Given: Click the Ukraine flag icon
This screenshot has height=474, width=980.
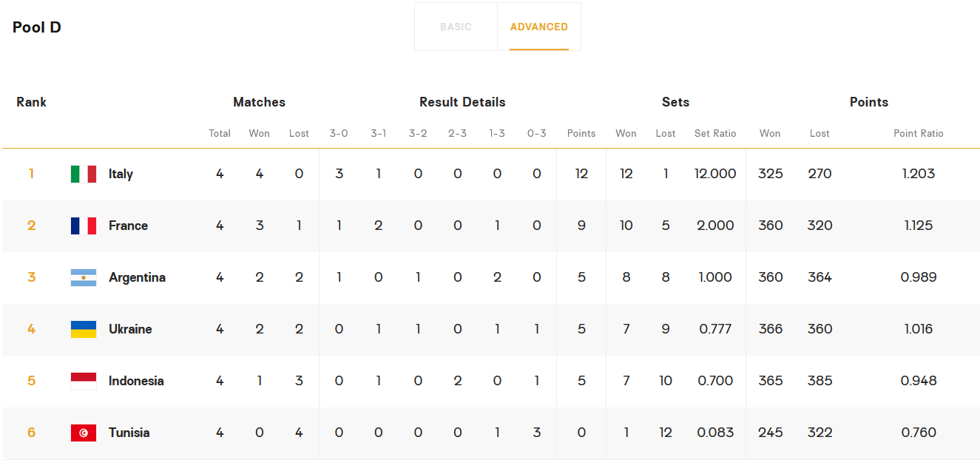Looking at the screenshot, I should point(84,329).
